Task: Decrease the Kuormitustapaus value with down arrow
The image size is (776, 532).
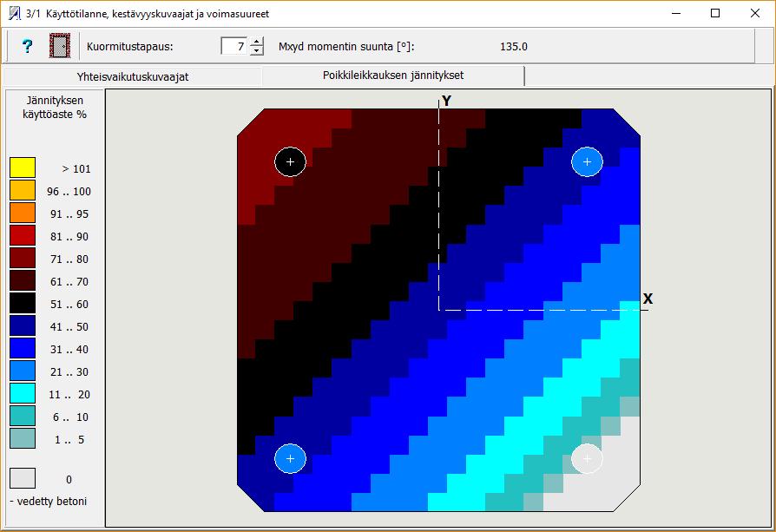Action: pos(256,50)
